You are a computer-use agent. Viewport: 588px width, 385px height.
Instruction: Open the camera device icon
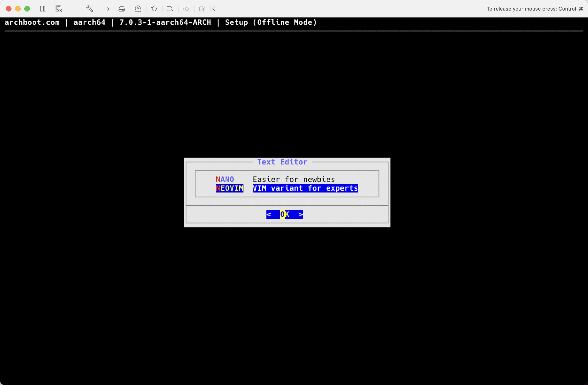[x=170, y=9]
